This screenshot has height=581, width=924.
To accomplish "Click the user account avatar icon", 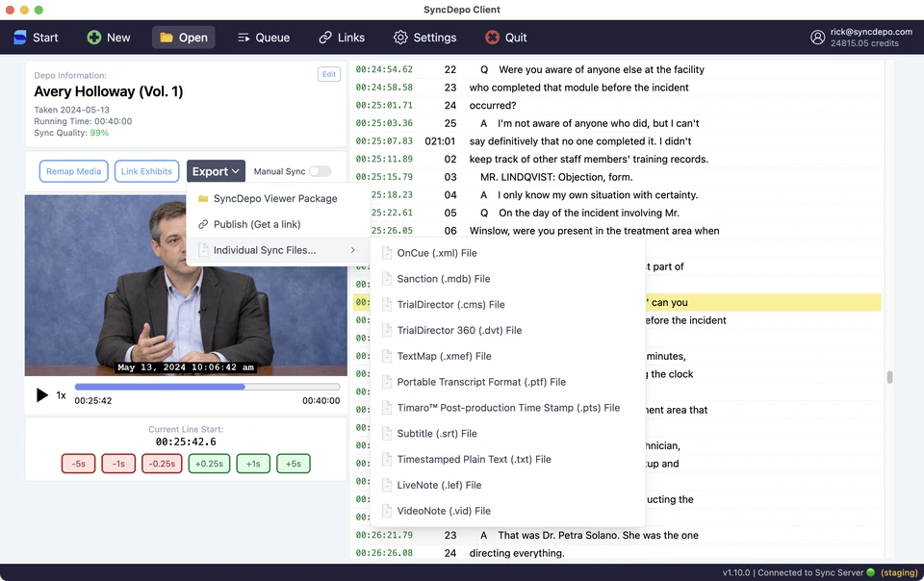I will pos(817,38).
